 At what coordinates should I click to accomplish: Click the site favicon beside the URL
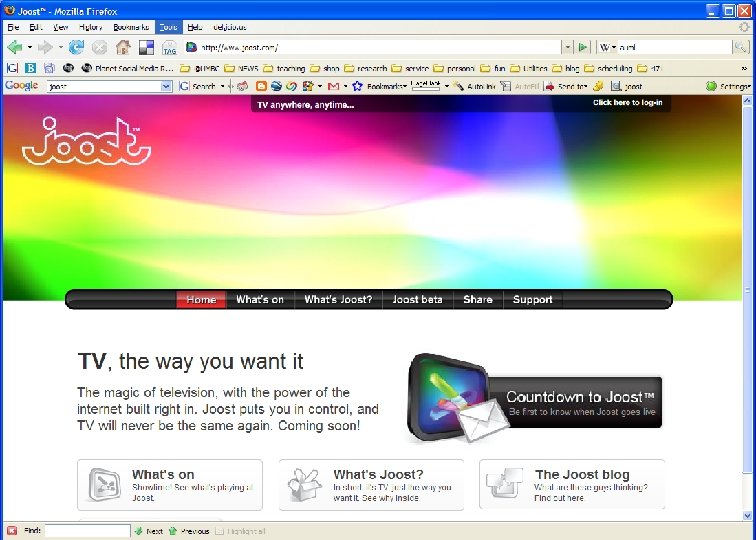[191, 47]
